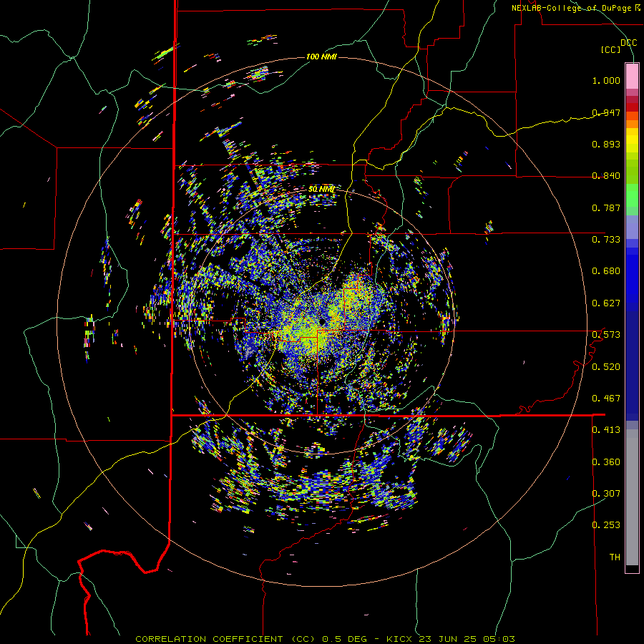Image resolution: width=644 pixels, height=644 pixels.
Task: Click the 0.947 scale value
Action: click(606, 112)
